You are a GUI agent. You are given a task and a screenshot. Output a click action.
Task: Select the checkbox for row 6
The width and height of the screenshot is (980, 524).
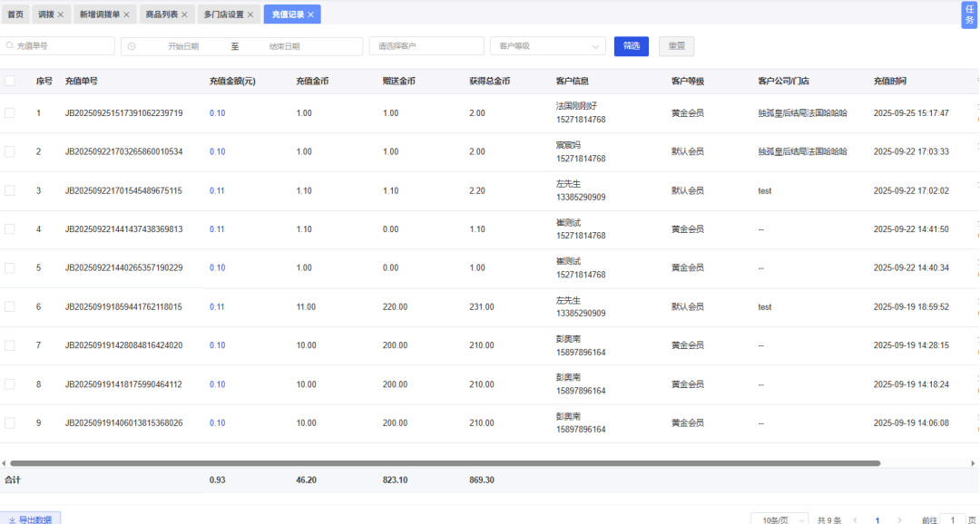coord(10,307)
